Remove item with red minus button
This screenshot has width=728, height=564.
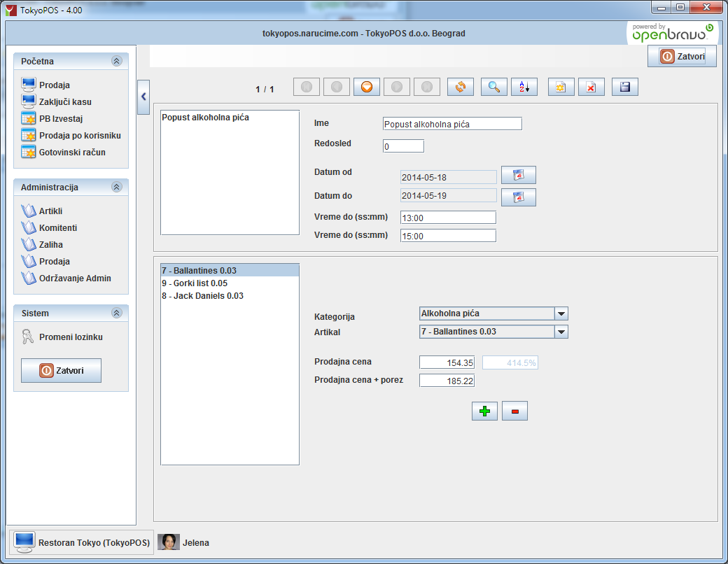click(x=514, y=411)
